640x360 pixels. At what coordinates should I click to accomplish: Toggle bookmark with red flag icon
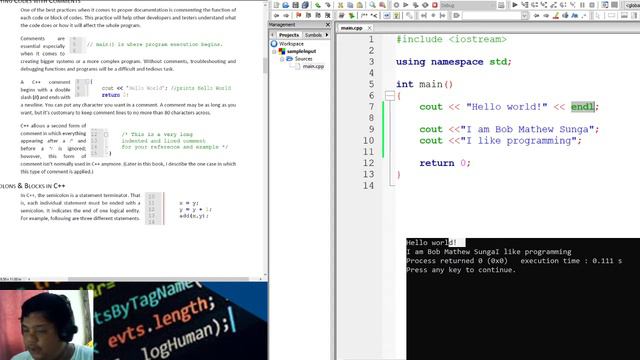point(298,16)
